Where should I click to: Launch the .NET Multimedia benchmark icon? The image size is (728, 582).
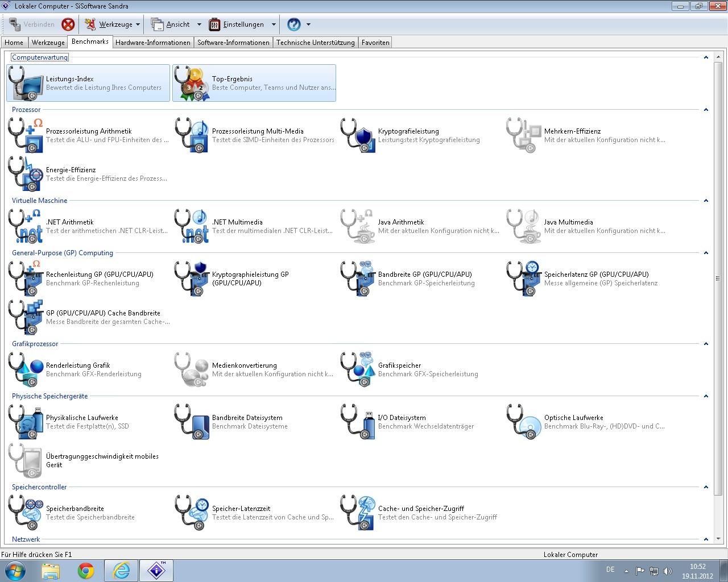click(192, 226)
